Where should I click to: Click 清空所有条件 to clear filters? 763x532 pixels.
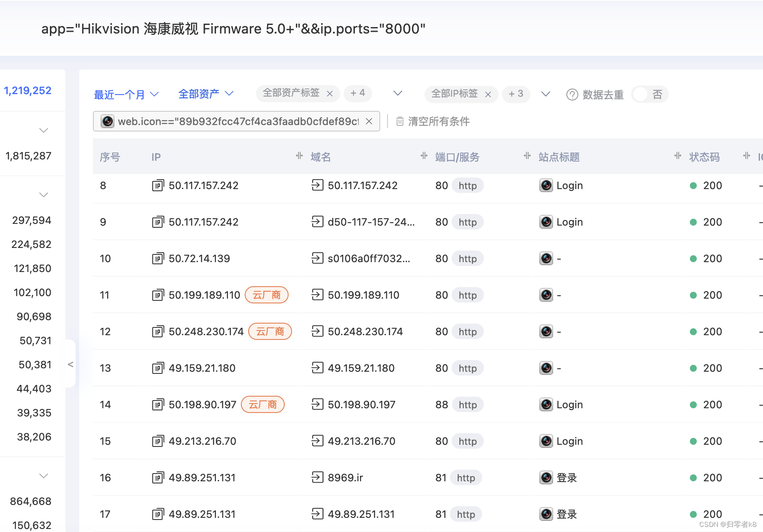coord(439,122)
